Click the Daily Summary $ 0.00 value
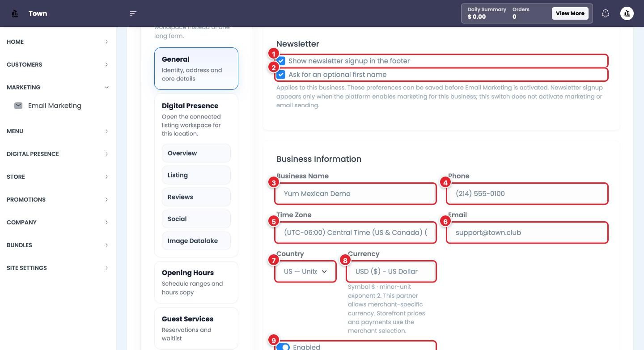This screenshot has height=350, width=644. (x=477, y=17)
